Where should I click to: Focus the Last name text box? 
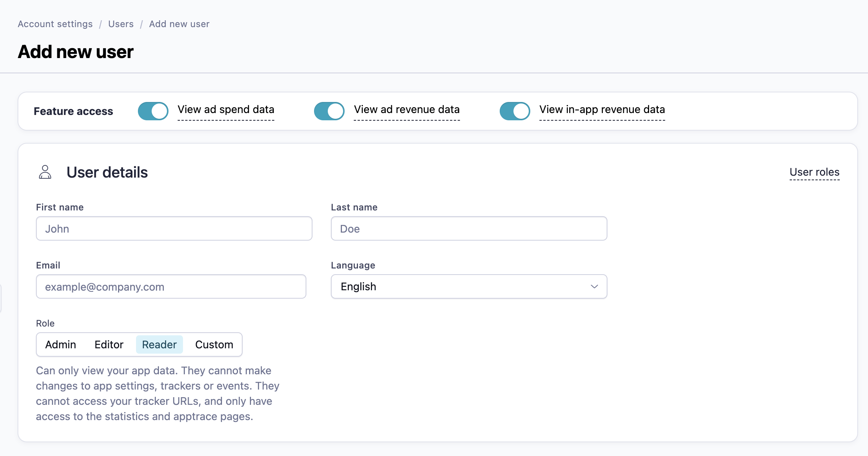[468, 228]
